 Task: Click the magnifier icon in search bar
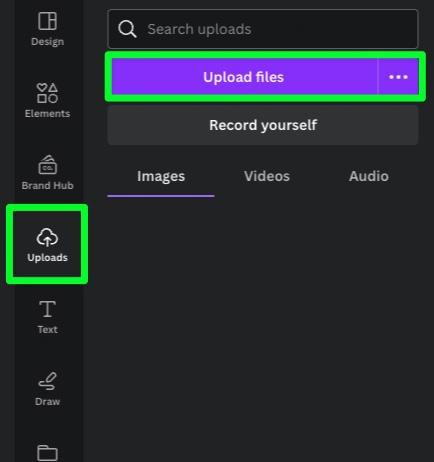tap(127, 29)
